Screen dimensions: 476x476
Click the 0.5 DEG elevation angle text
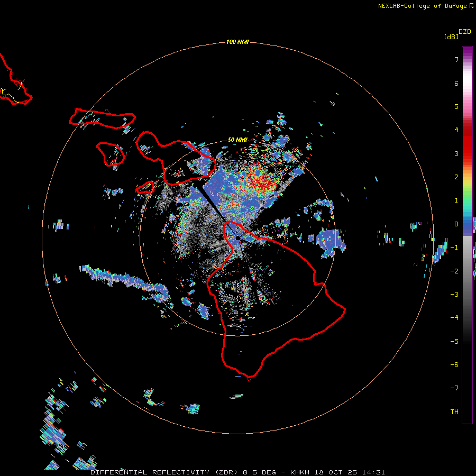pos(260,472)
